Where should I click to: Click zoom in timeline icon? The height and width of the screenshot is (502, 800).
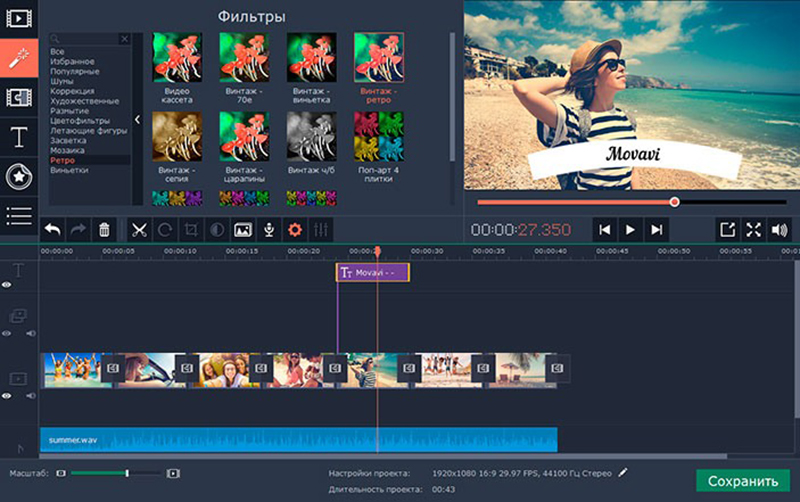[173, 473]
